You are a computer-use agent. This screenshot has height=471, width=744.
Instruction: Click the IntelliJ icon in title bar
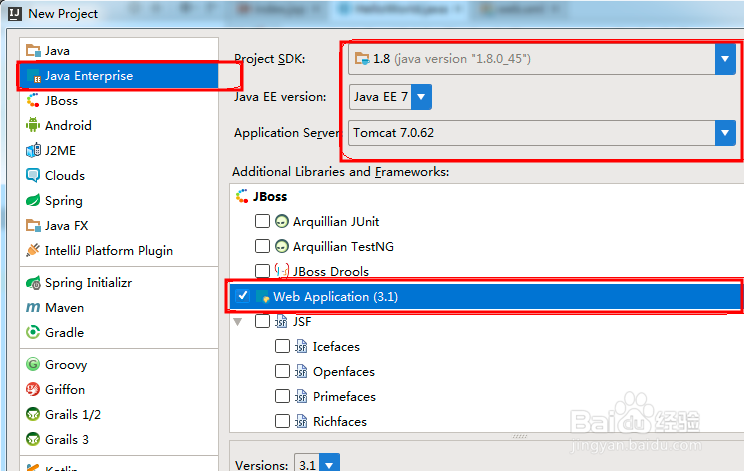point(15,14)
